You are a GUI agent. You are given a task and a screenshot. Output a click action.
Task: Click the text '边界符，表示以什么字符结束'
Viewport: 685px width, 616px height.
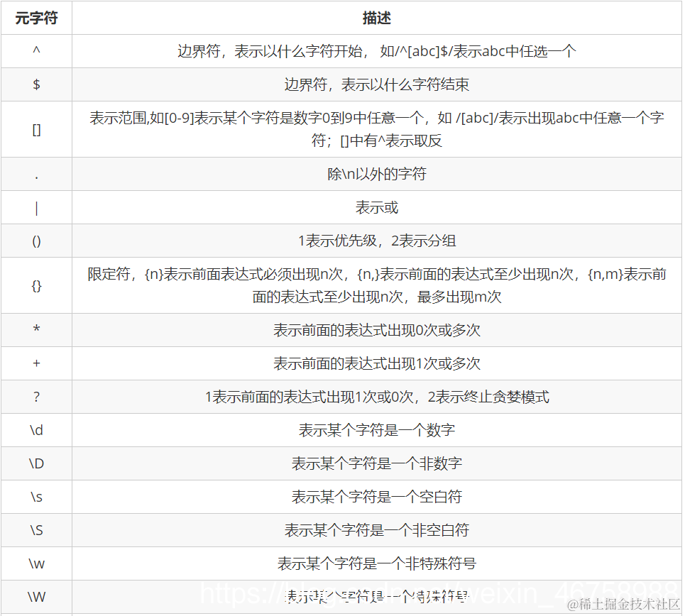coord(377,84)
